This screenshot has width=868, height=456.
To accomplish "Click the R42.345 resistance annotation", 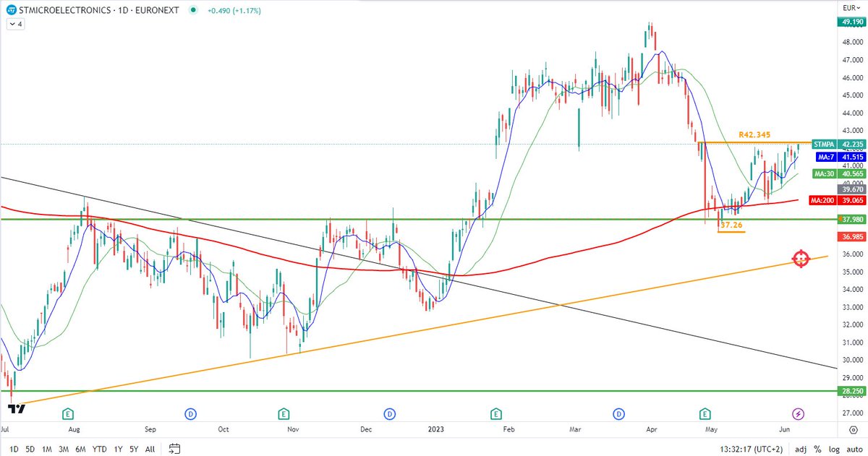I will coord(754,134).
